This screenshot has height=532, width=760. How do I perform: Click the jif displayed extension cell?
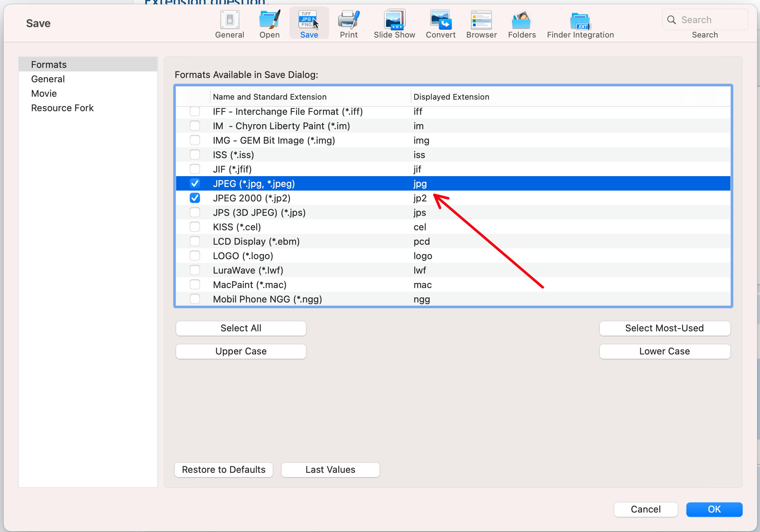click(417, 169)
